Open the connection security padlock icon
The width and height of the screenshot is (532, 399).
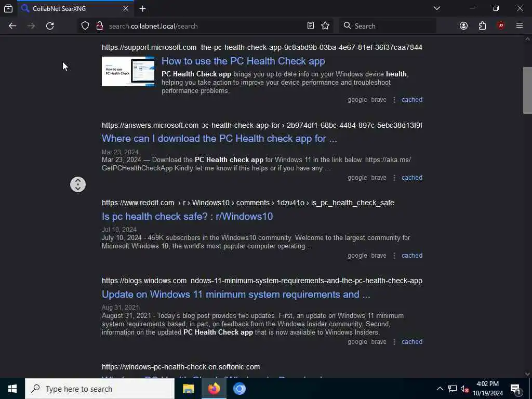[x=99, y=26]
